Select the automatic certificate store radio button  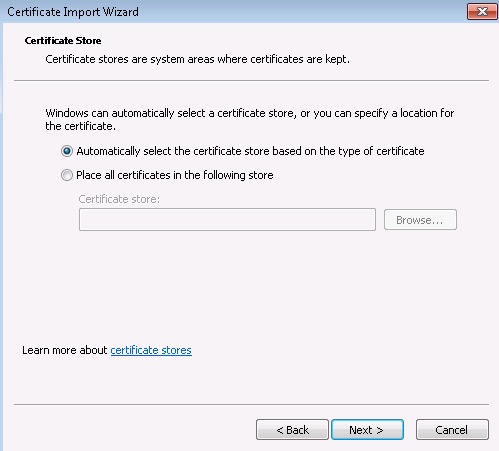[67, 151]
